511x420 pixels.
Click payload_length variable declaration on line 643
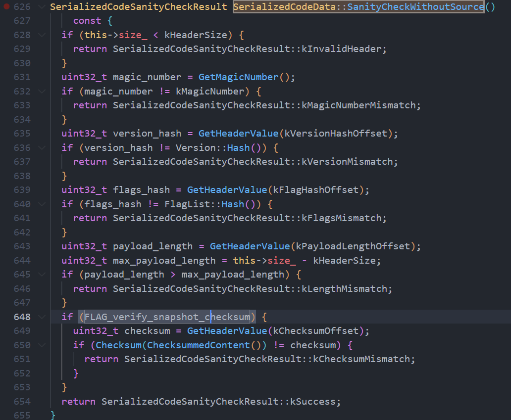pos(153,246)
